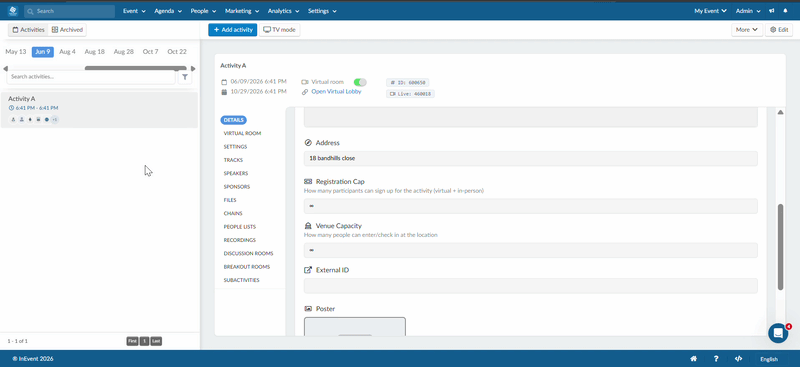Click the Search activities input field
Image resolution: width=800 pixels, height=367 pixels.
91,77
